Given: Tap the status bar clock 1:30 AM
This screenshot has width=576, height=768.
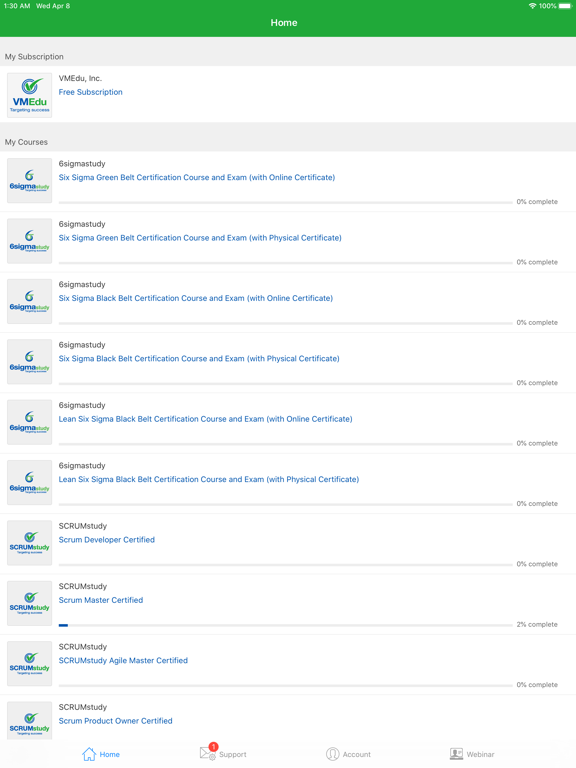Looking at the screenshot, I should click(17, 6).
